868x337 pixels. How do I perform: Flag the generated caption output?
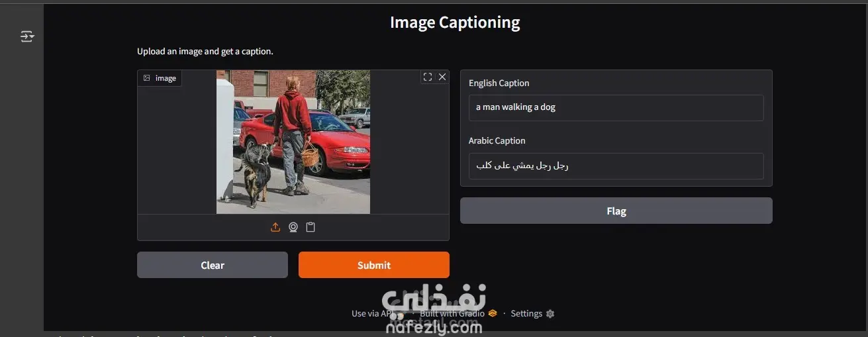pos(616,211)
